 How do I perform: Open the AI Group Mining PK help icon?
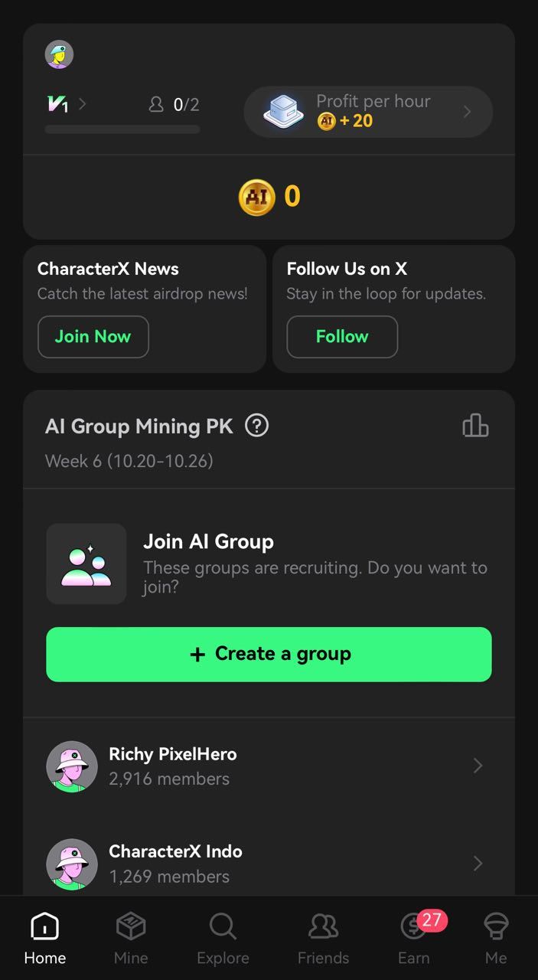(x=258, y=426)
